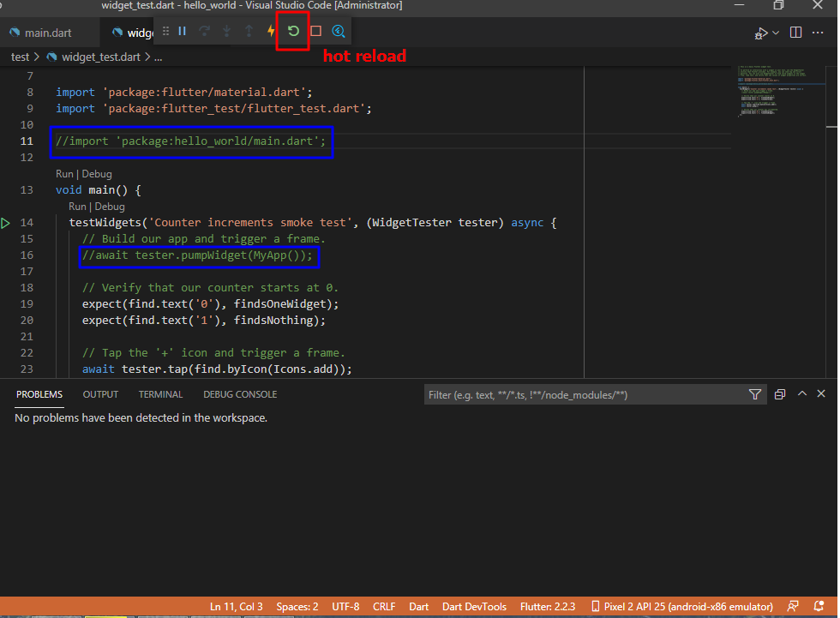Click the breadcrumb ellipsis item
The width and height of the screenshot is (840, 618).
point(158,57)
